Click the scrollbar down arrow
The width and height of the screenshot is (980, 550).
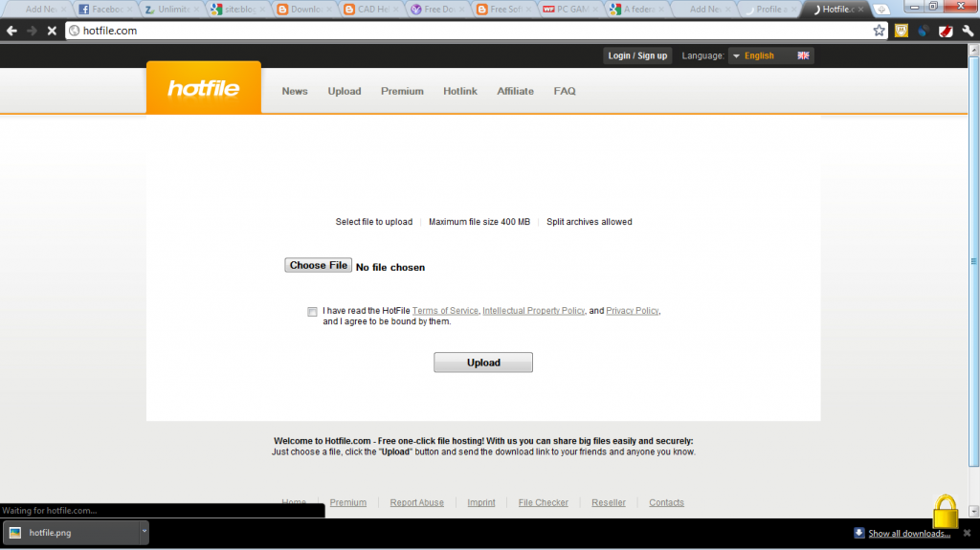point(973,511)
